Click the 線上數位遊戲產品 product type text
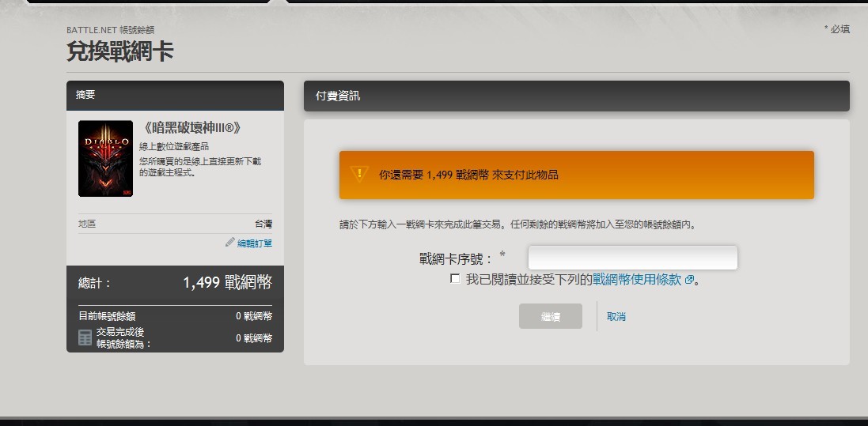 tap(174, 147)
